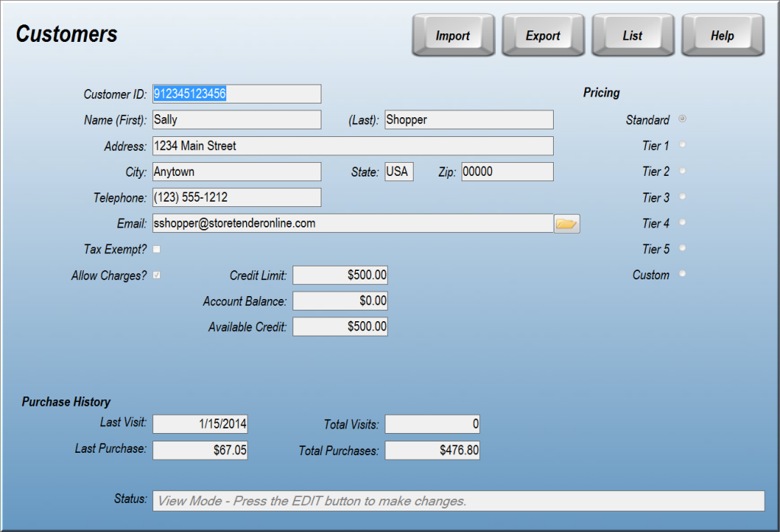This screenshot has height=532, width=780.
Task: Click the Last Purchase label
Action: (x=110, y=448)
